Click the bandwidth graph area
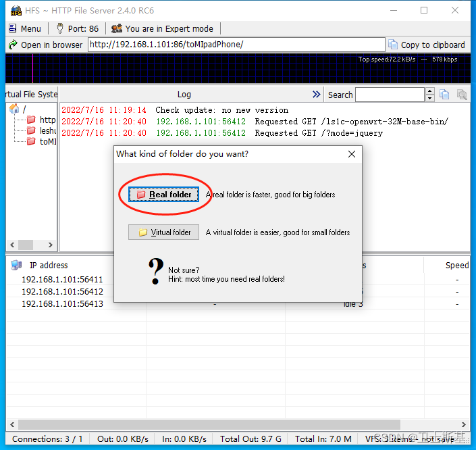 [238, 68]
